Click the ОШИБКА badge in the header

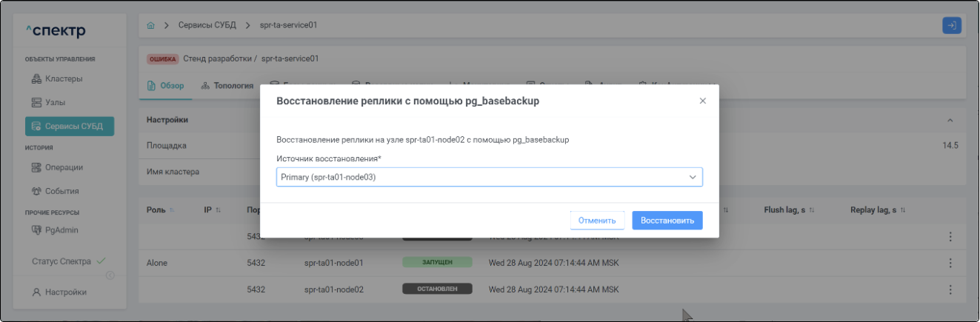[162, 58]
